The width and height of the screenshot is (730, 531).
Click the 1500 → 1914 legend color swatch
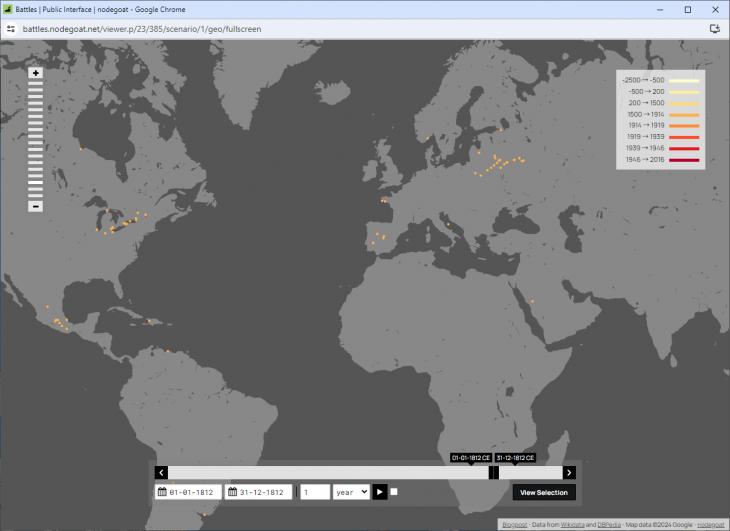[684, 114]
